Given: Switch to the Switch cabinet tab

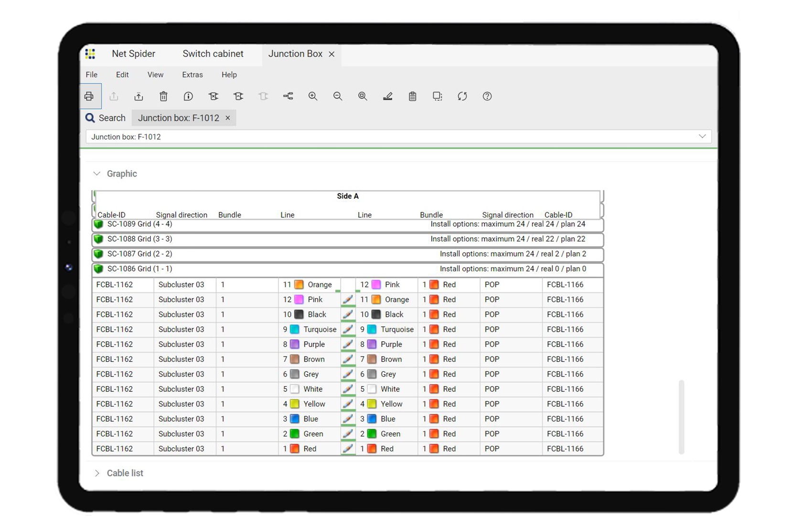Looking at the screenshot, I should [213, 53].
